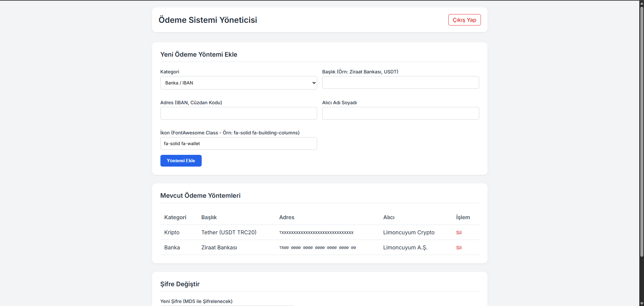Screen dimensions: 644x306
Task: Delete the Tether (USDT TRC20) row with Sil
Action: coord(458,233)
